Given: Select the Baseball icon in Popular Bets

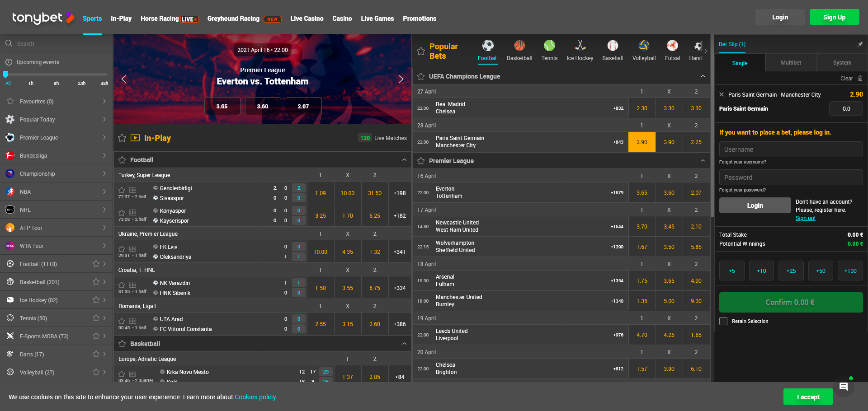Looking at the screenshot, I should [x=613, y=46].
